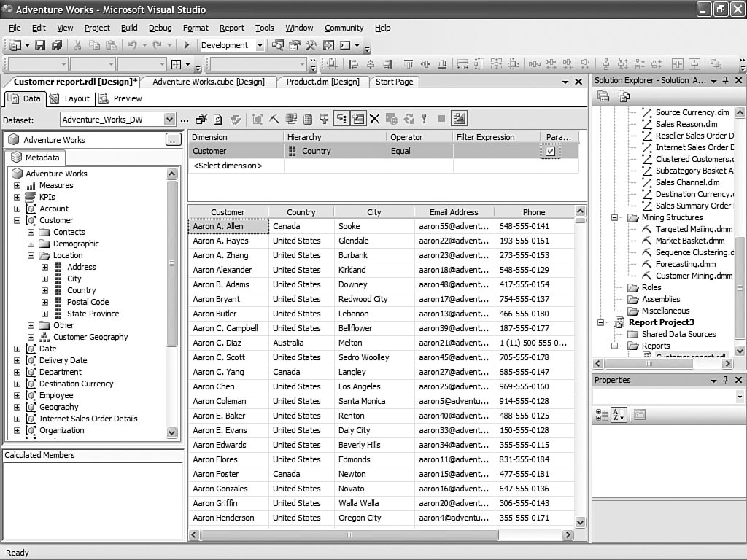Click the Categorized icon in Properties panel

[x=602, y=415]
